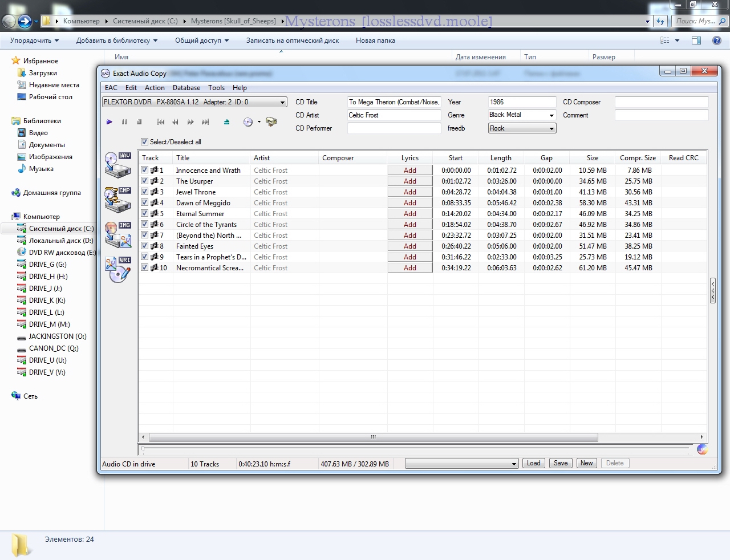The image size is (730, 560).
Task: Click the track list horizontal scrollbar
Action: 374,437
